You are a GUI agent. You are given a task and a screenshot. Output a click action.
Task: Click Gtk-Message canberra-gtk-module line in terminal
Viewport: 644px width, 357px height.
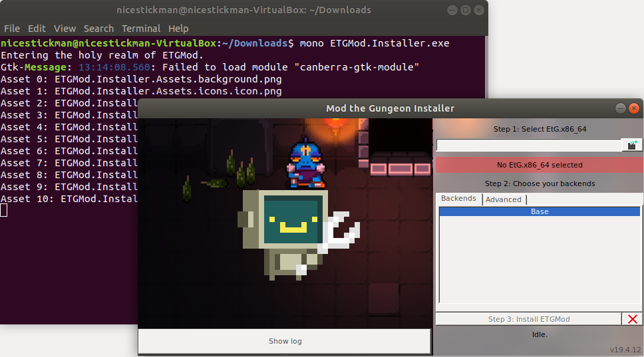[210, 67]
